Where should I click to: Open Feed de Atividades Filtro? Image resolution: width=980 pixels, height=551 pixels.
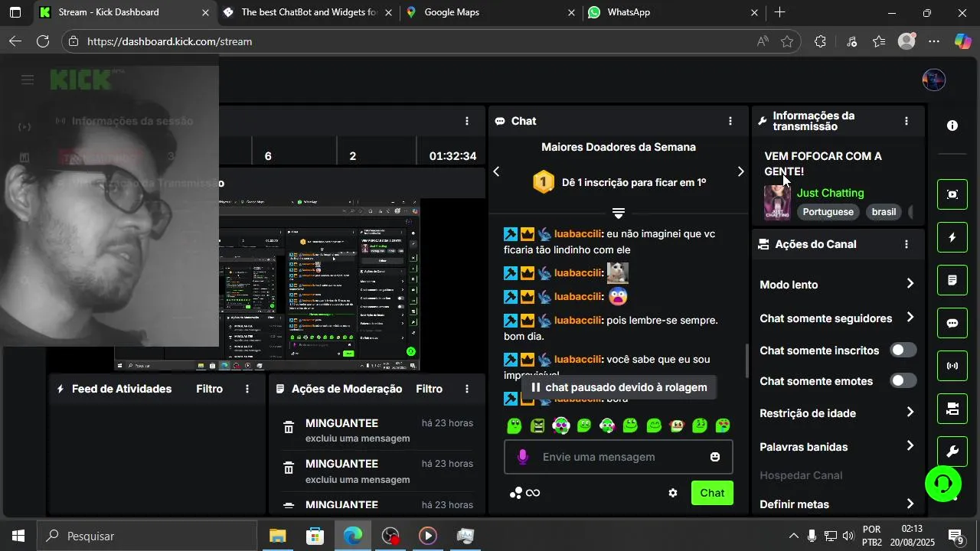click(209, 389)
